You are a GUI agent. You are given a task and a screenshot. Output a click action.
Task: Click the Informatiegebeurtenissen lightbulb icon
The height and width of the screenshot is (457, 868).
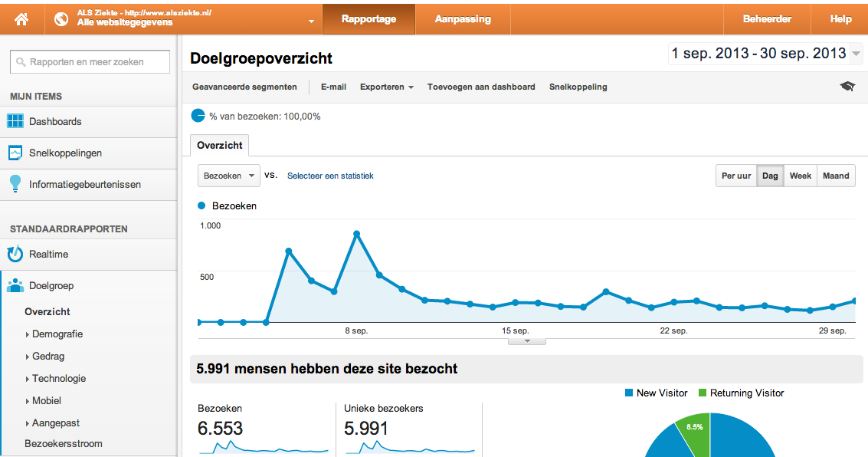(15, 183)
